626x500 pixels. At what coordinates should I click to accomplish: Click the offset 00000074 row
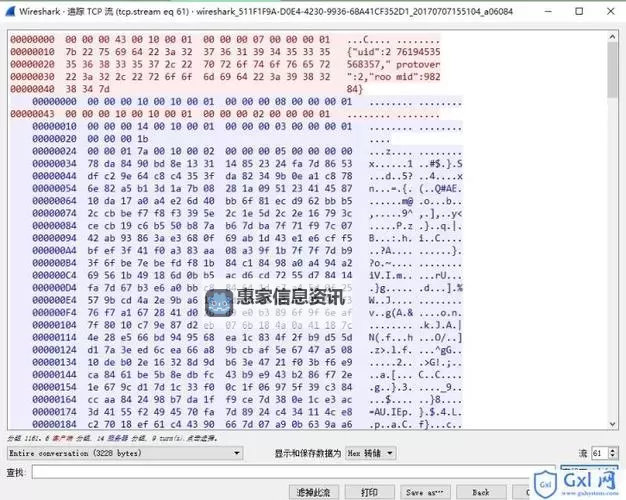click(247, 213)
